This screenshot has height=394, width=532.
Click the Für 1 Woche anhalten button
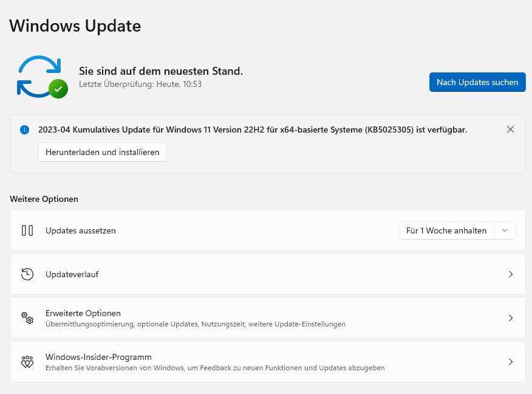point(446,230)
